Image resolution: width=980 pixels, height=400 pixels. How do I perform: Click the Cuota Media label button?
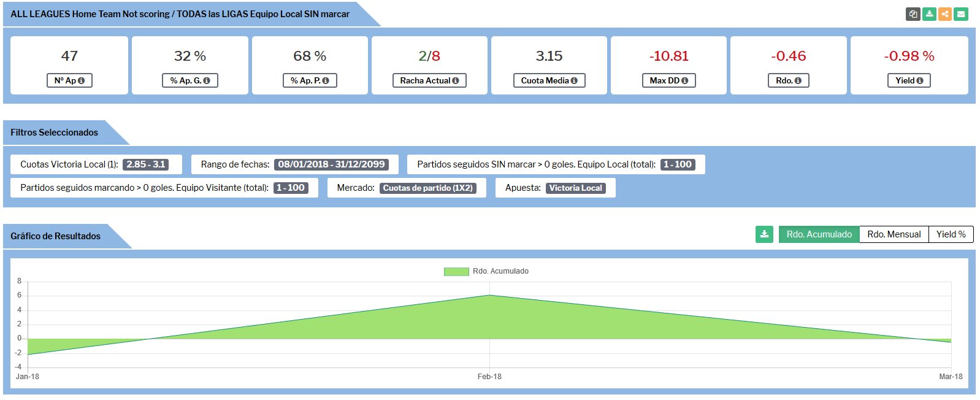[549, 80]
